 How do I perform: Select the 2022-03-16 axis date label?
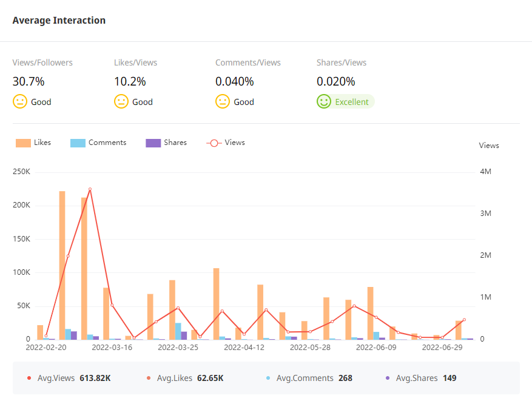112,348
